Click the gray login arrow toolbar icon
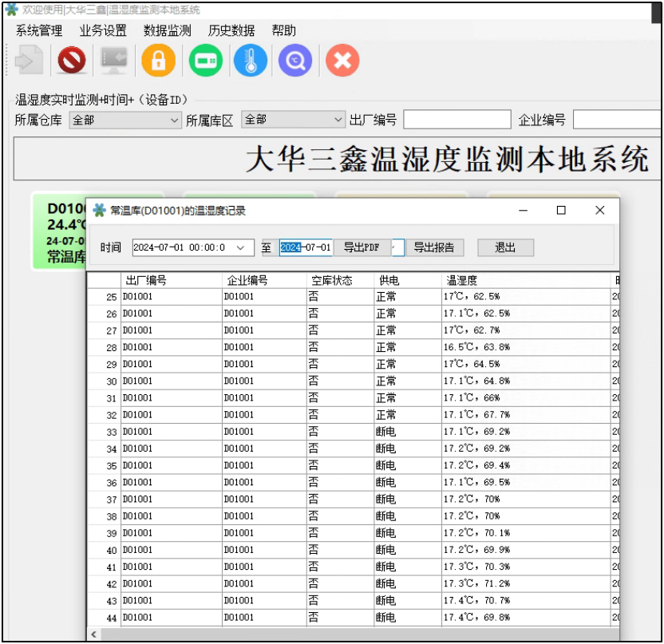This screenshot has height=644, width=664. coord(30,61)
